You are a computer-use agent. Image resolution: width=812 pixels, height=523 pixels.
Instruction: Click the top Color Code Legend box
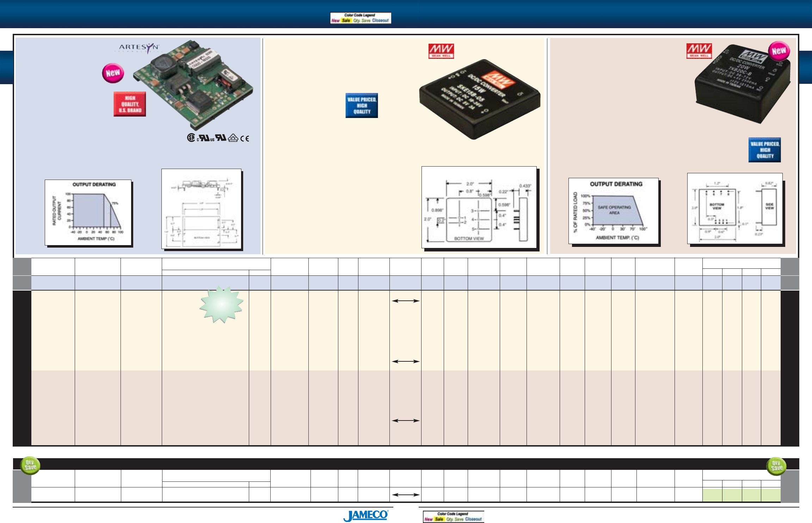[361, 18]
